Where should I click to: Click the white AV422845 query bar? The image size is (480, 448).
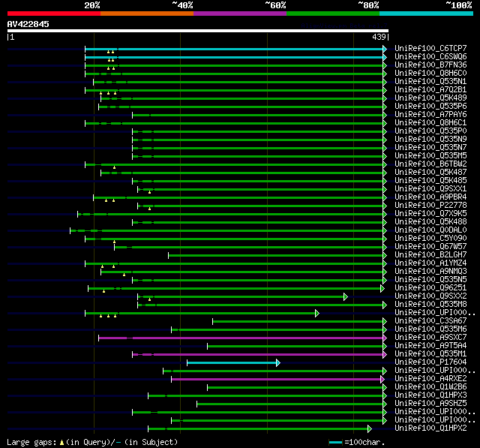tap(198, 31)
